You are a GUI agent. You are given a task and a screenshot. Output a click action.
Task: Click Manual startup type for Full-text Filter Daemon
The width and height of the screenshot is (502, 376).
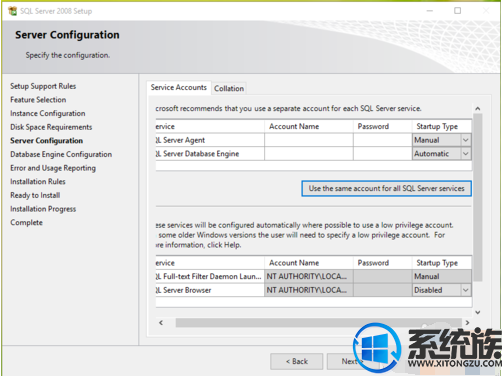click(x=442, y=276)
